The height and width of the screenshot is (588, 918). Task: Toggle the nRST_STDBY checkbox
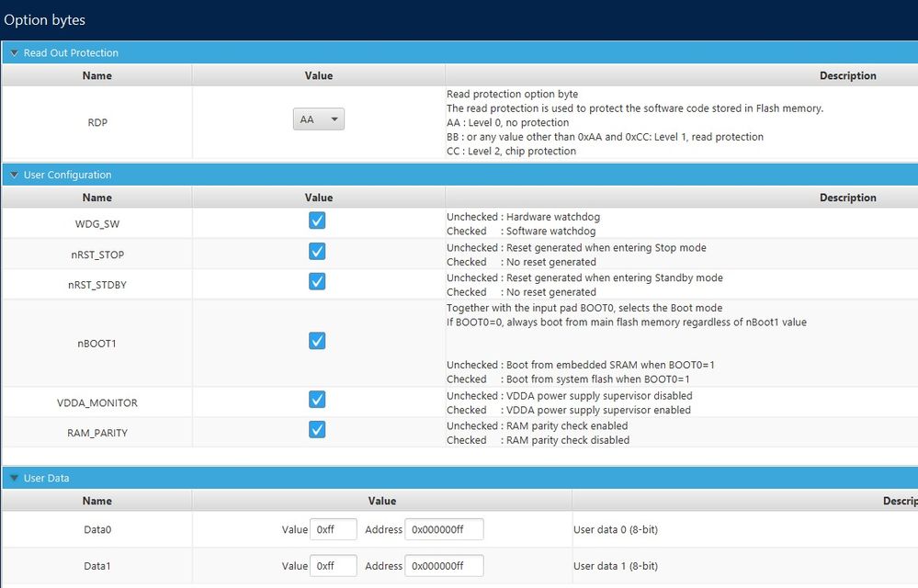[x=317, y=282]
